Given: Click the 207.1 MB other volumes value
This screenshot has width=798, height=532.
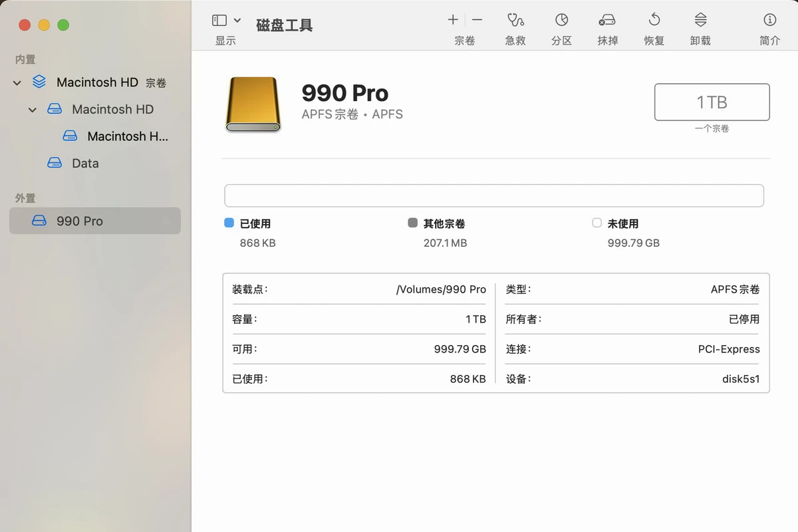Looking at the screenshot, I should 445,243.
